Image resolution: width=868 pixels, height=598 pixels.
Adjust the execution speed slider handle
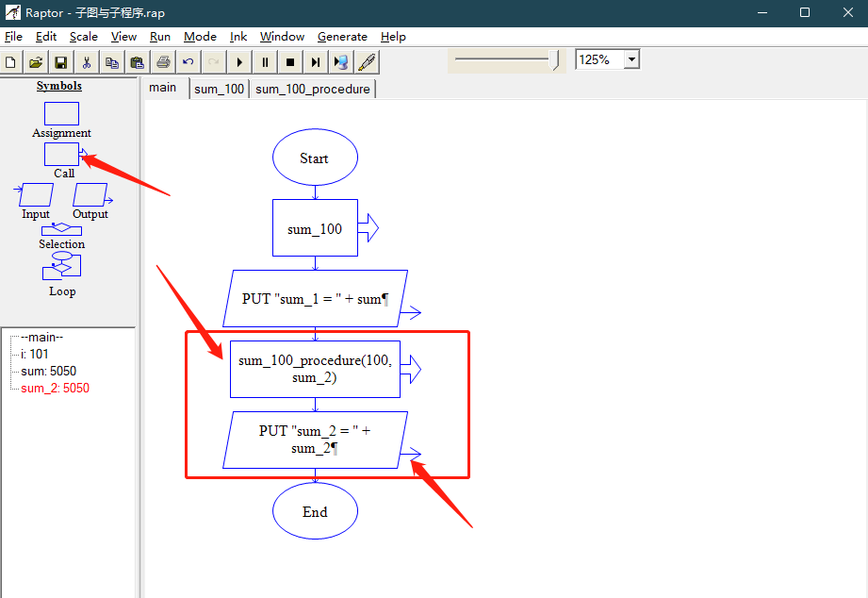[x=554, y=59]
